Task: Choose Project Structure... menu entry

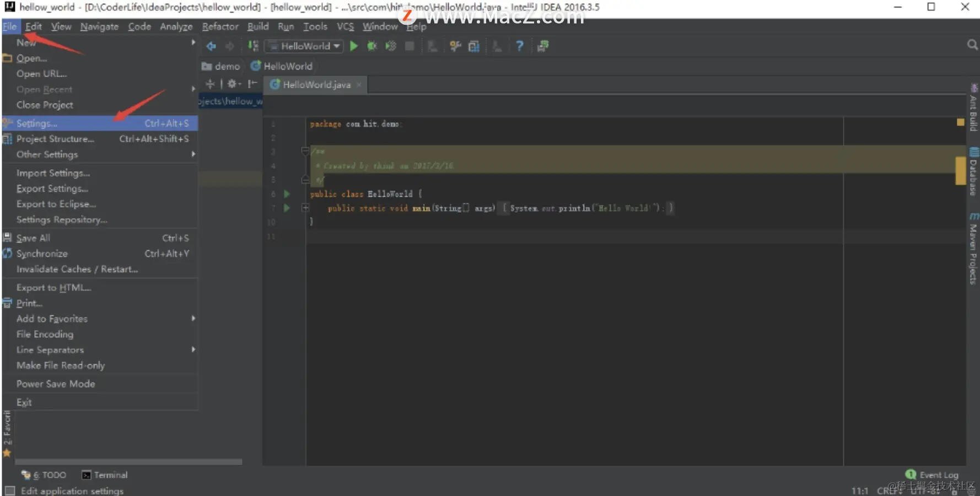Action: tap(99, 139)
